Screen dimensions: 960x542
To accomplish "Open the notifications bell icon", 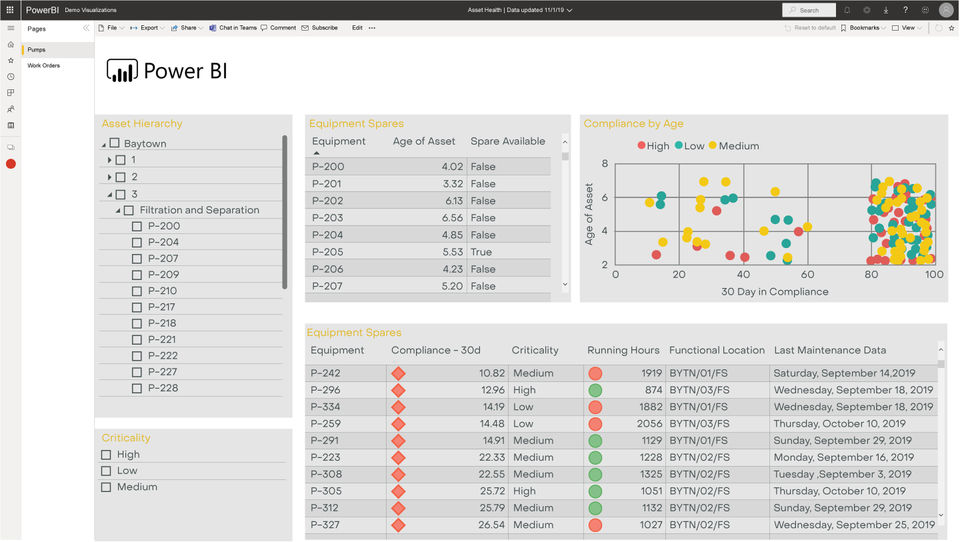I will point(847,10).
